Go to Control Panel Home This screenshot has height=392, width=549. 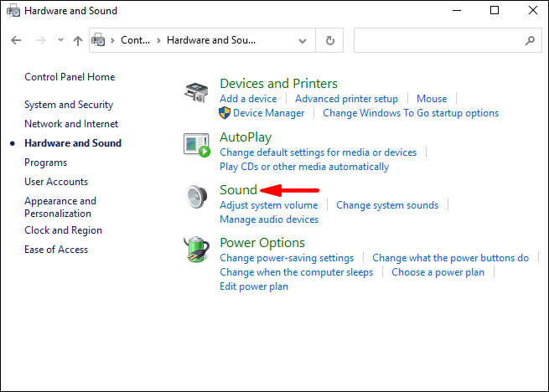[70, 77]
